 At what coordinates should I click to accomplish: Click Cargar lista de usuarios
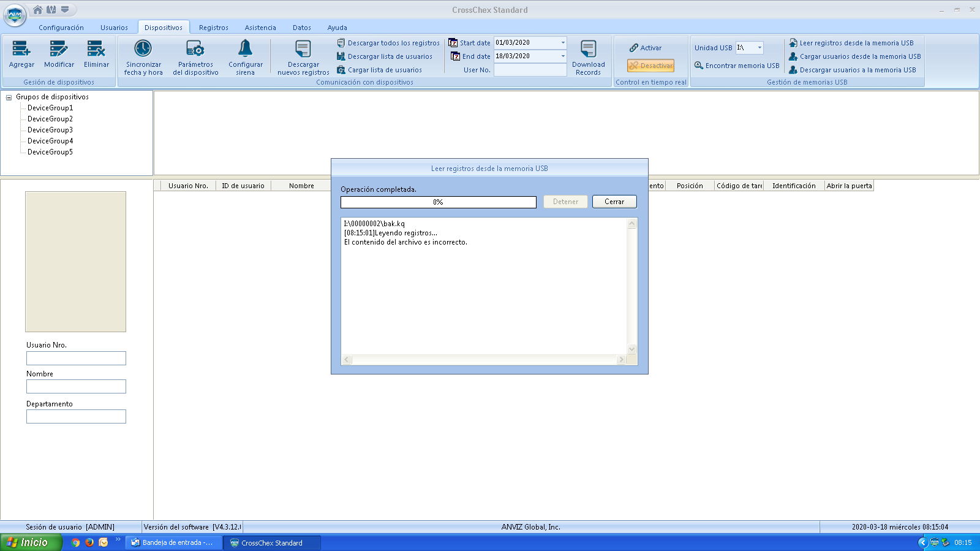(x=379, y=70)
